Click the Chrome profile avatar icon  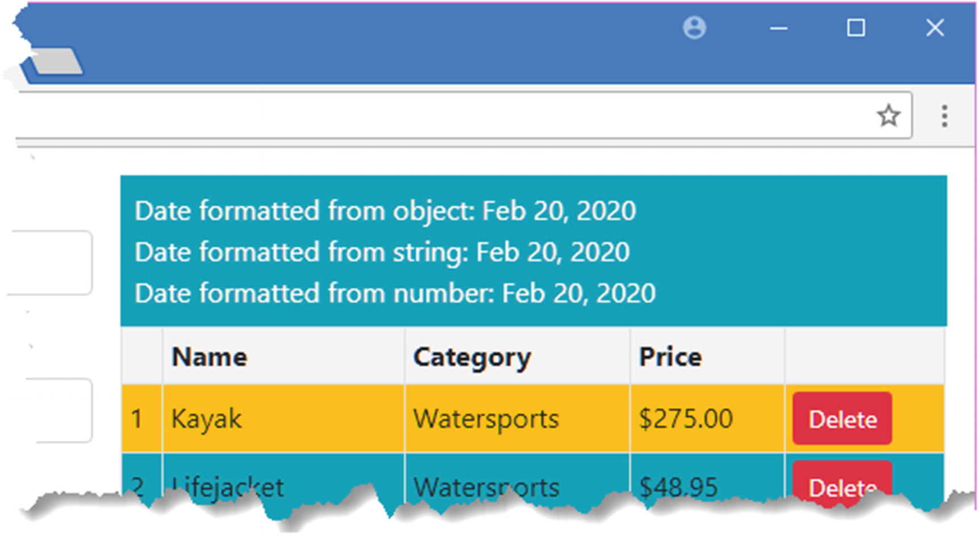point(694,27)
